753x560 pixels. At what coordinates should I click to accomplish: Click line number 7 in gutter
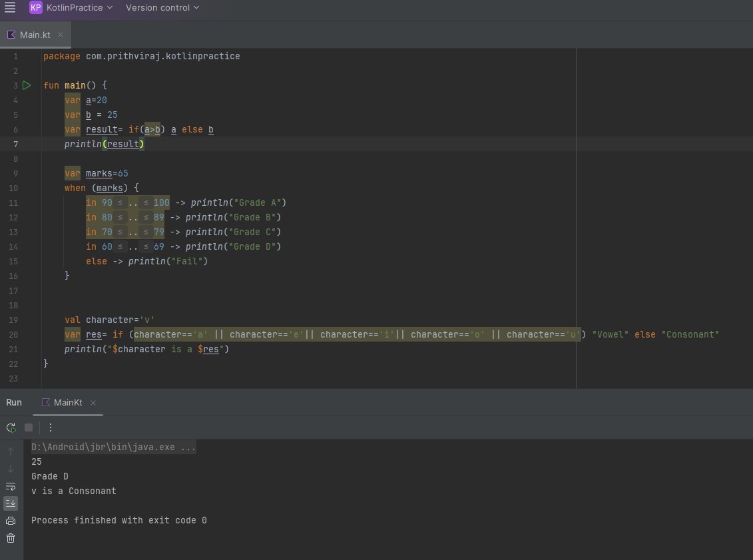[15, 144]
